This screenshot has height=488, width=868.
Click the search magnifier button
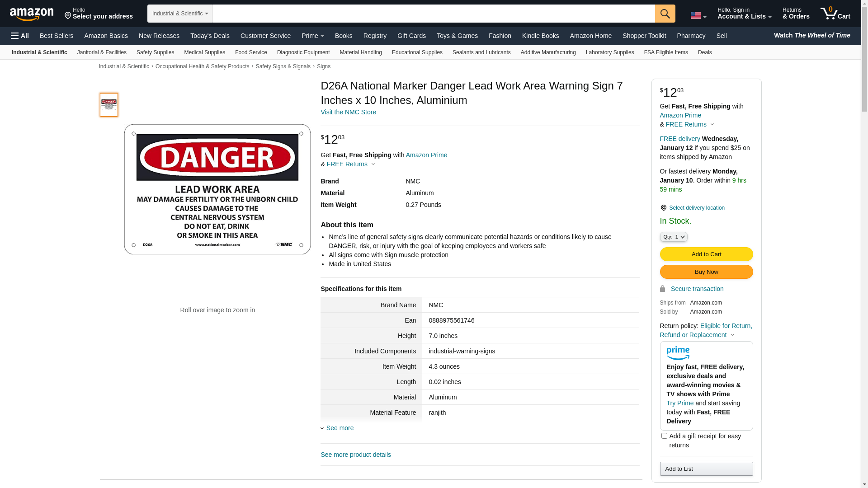point(665,14)
